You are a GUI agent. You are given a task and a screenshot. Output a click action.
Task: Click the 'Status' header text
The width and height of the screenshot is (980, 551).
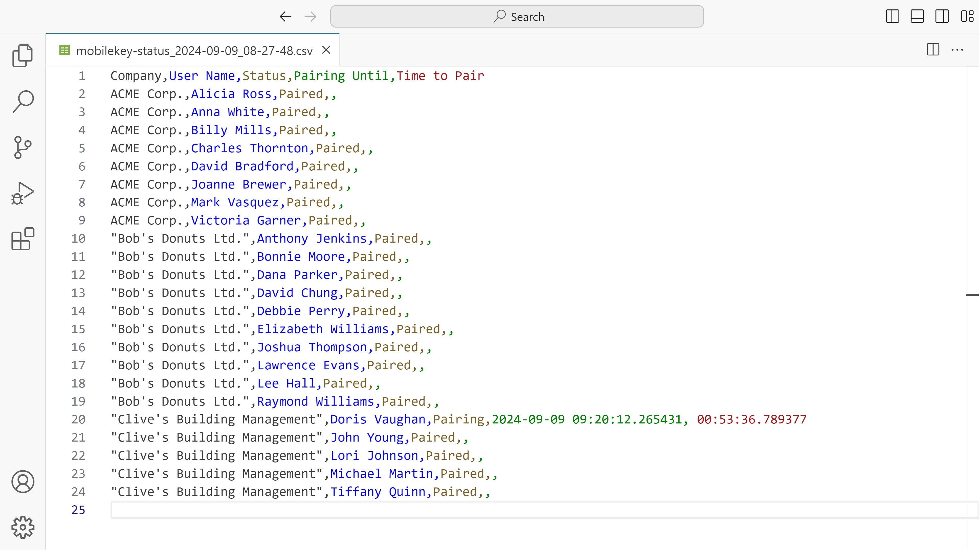264,76
